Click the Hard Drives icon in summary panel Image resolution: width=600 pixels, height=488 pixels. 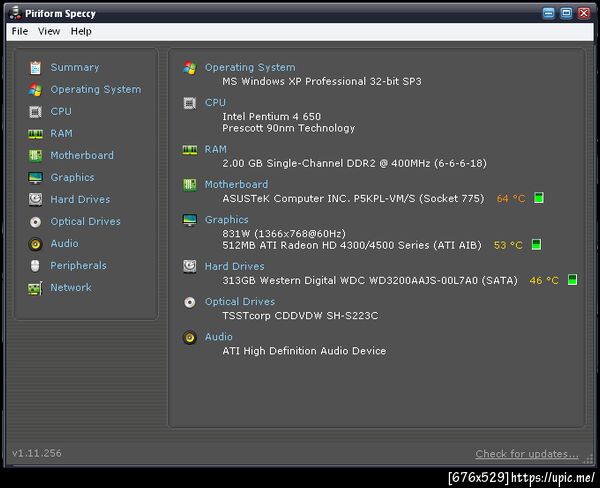[190, 266]
